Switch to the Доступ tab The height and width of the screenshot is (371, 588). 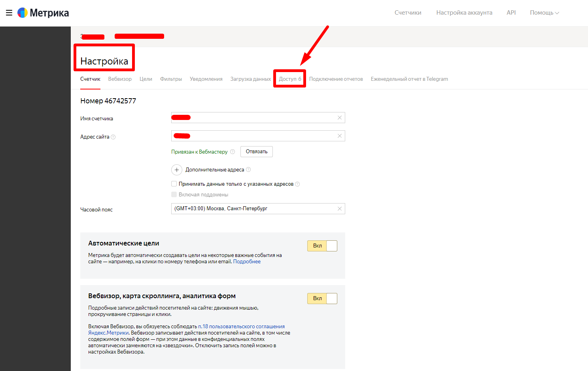(289, 79)
